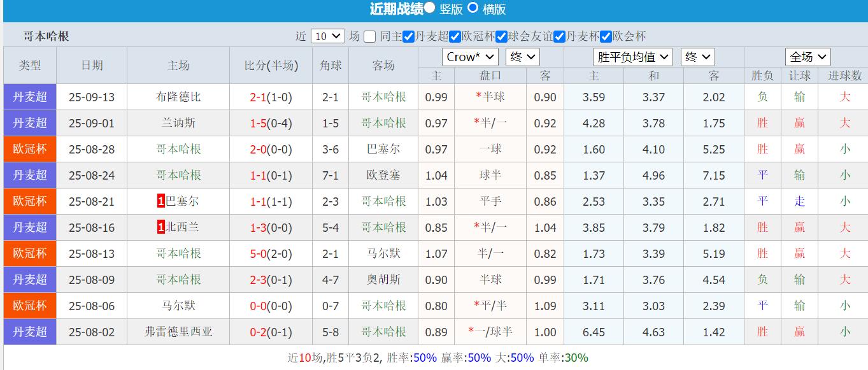Click the 马尔默 away team link
Viewport: 868px width, 370px height.
coord(385,253)
